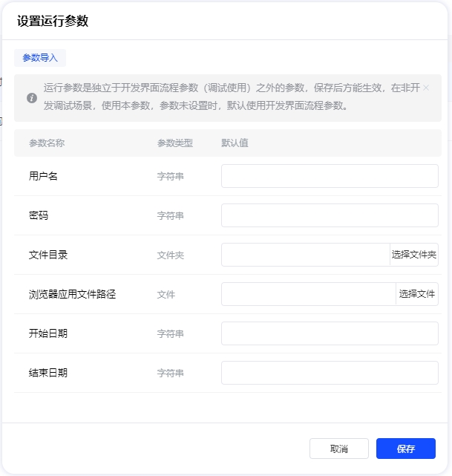Click the 用户名 default value field
The height and width of the screenshot is (476, 452).
pos(330,176)
